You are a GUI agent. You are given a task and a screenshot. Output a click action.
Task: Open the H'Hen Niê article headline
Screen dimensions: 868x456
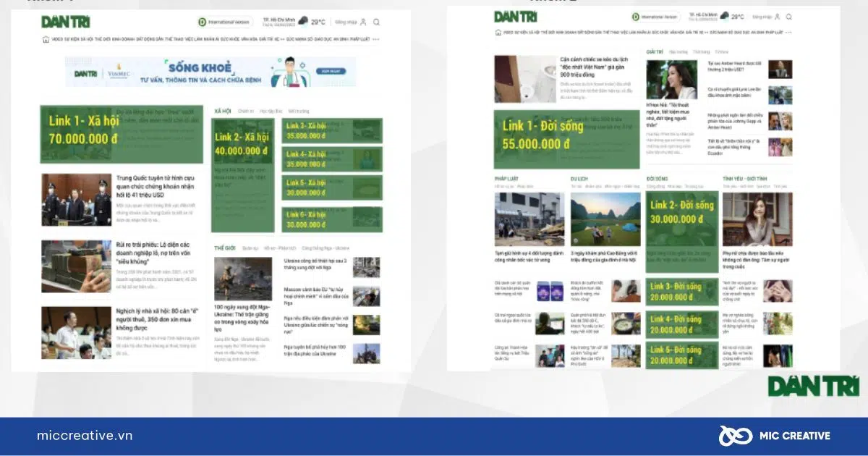click(x=668, y=116)
